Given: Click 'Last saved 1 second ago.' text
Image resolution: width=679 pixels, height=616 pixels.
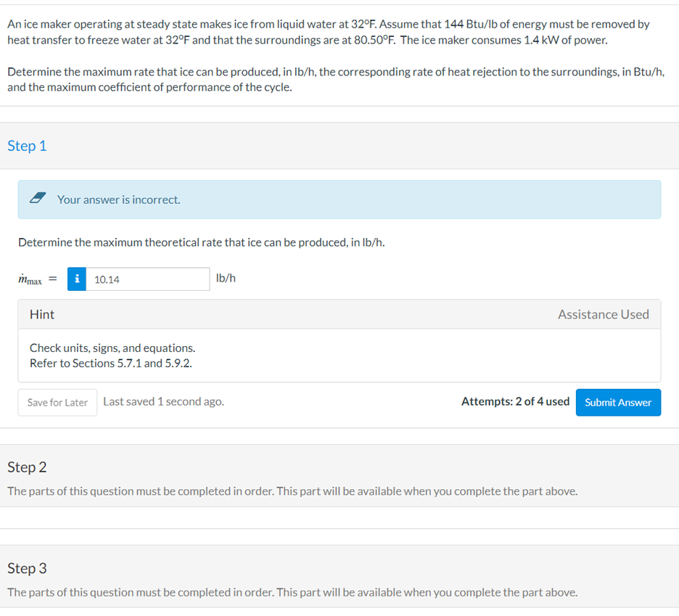Looking at the screenshot, I should pyautogui.click(x=163, y=401).
